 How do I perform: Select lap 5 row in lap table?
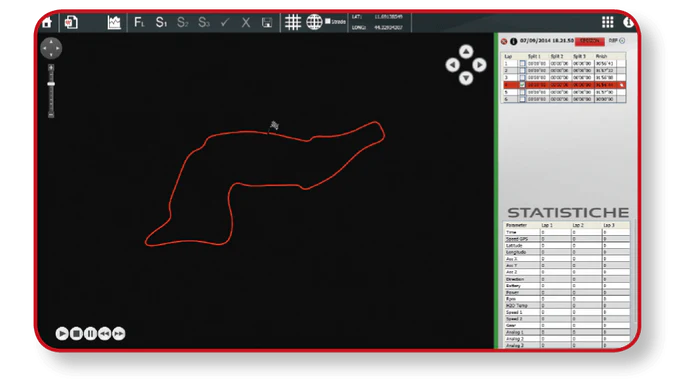coord(564,92)
